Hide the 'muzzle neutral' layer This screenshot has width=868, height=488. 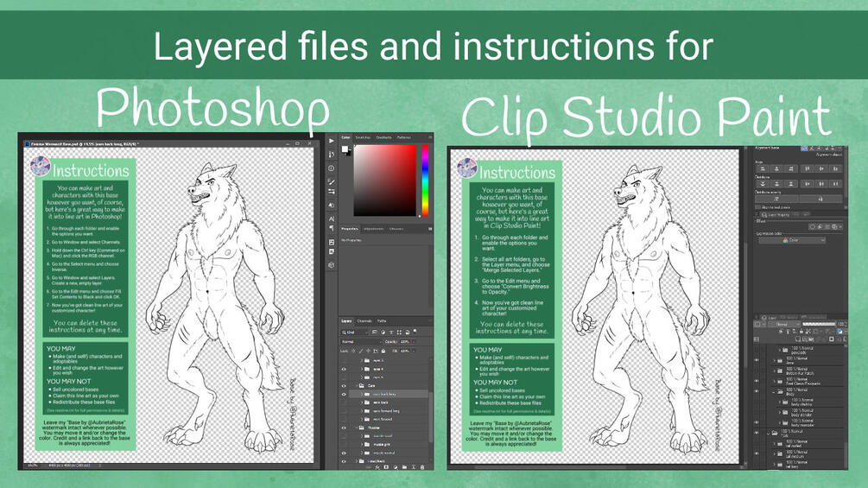click(x=344, y=453)
